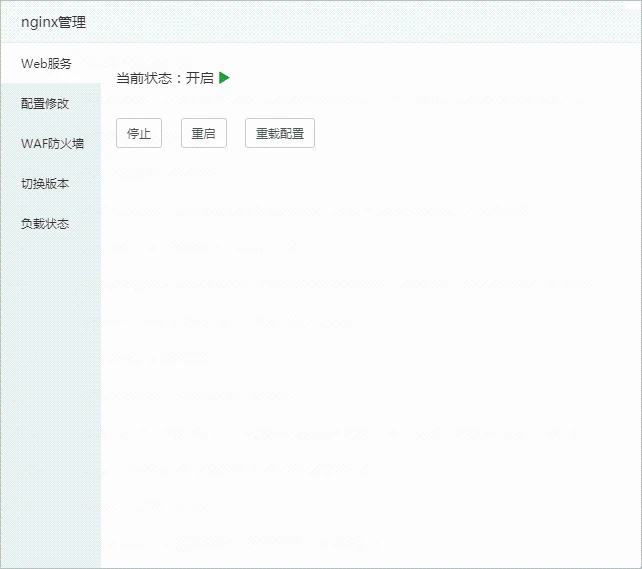Open the WAF防火墙 tab
This screenshot has width=642, height=569.
(50, 143)
